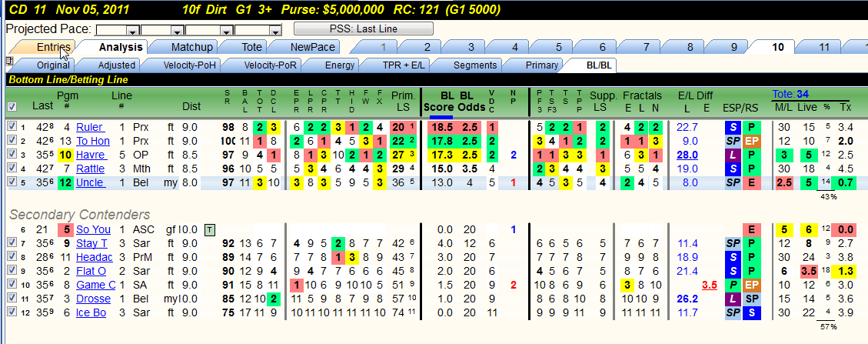868x344 pixels.
Task: Open the Ruler horse link
Action: pos(90,128)
